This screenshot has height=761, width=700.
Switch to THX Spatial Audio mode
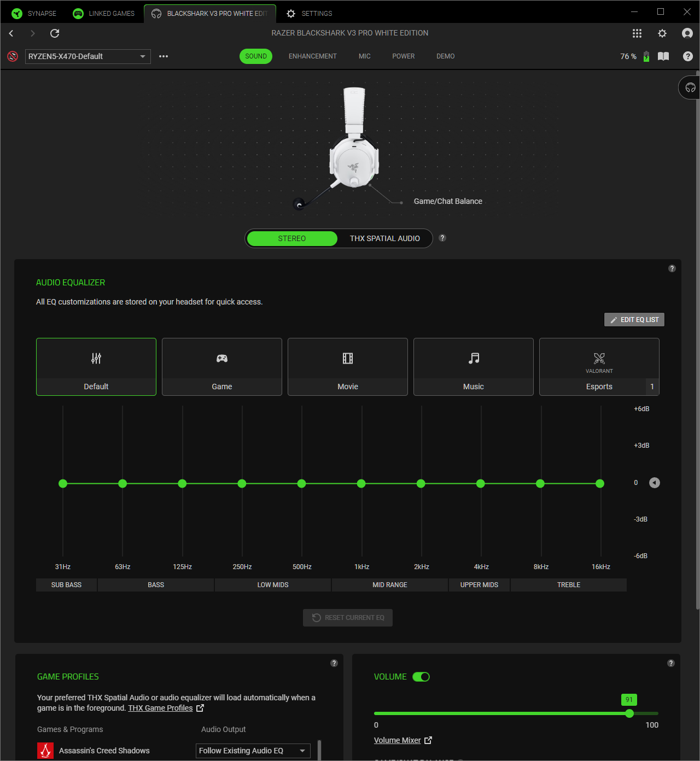384,238
